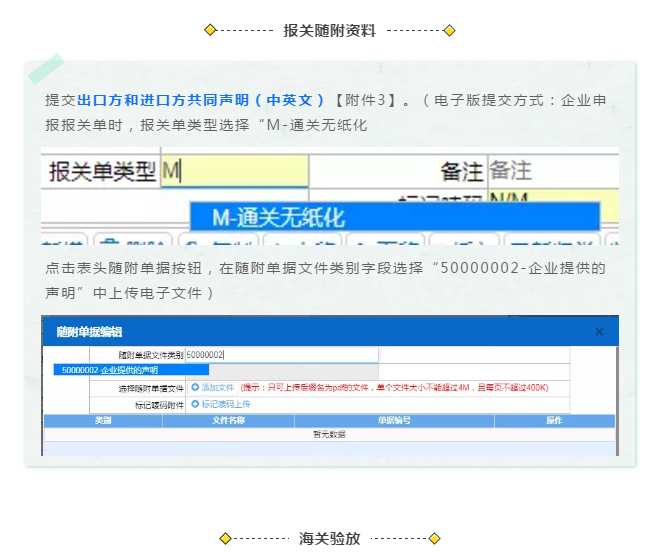
Task: Click the 报关随附资料 section heading
Action: click(330, 31)
